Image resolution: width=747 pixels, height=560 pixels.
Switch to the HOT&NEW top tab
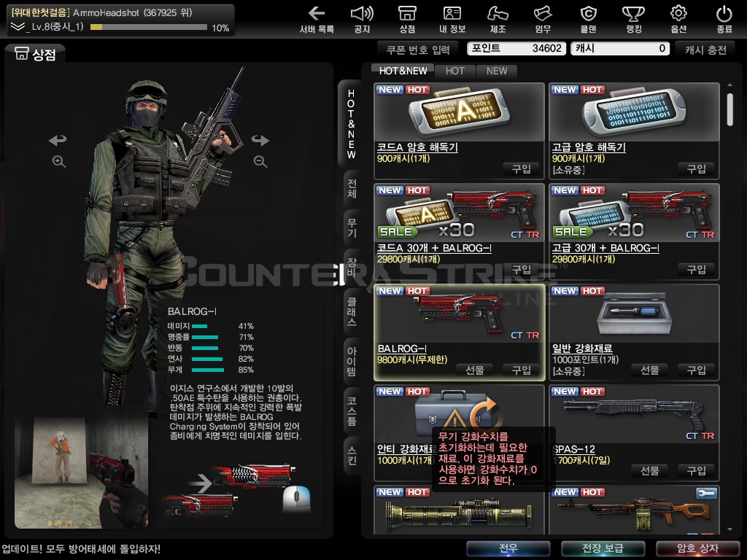pyautogui.click(x=403, y=71)
